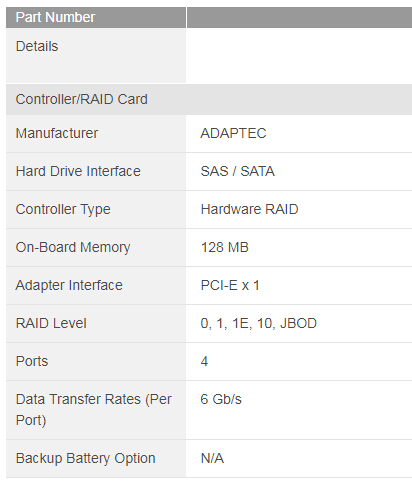The image size is (412, 486).
Task: Click the ADAPTEC manufacturer value
Action: pos(233,133)
